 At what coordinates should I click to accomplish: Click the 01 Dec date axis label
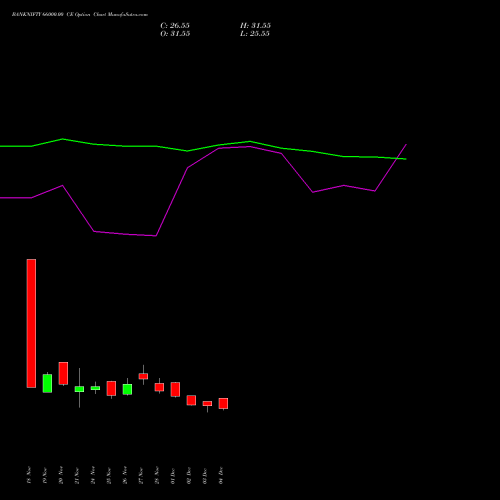point(173,475)
